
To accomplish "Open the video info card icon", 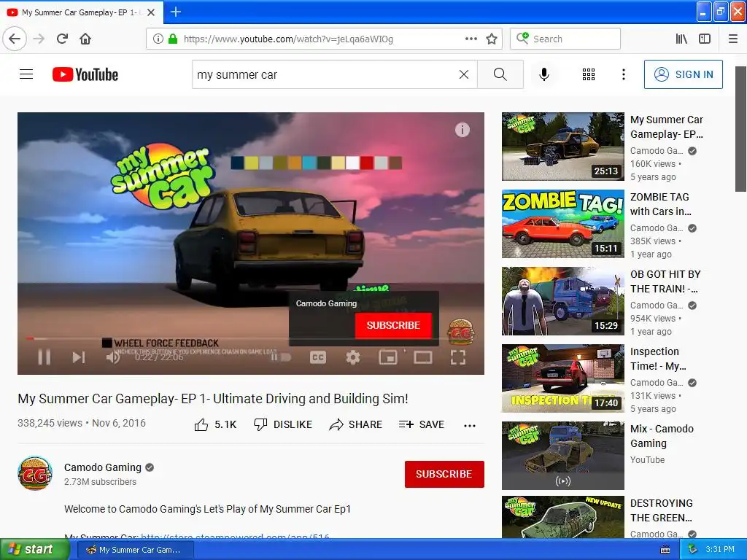I will pyautogui.click(x=462, y=130).
